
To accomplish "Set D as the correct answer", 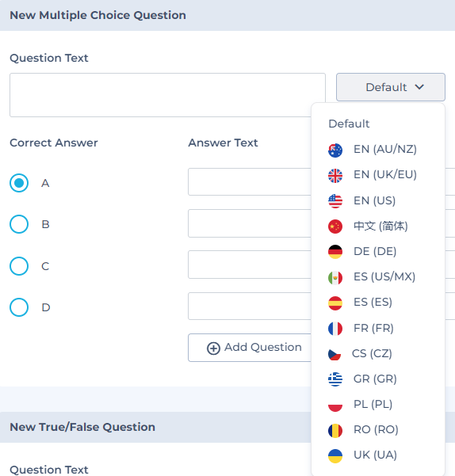I will (x=19, y=307).
